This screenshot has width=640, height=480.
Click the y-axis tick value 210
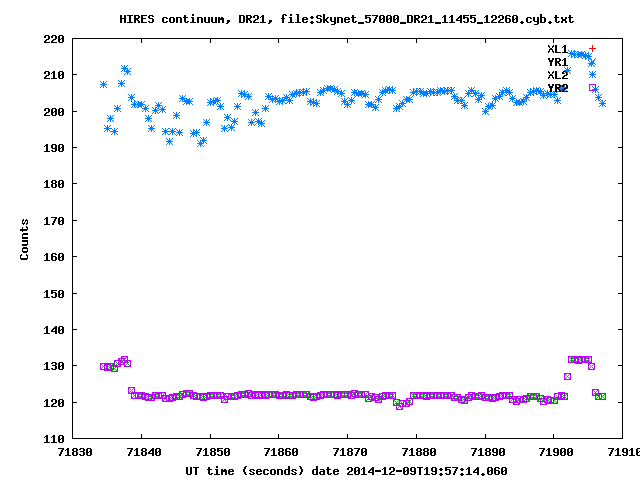(x=54, y=75)
